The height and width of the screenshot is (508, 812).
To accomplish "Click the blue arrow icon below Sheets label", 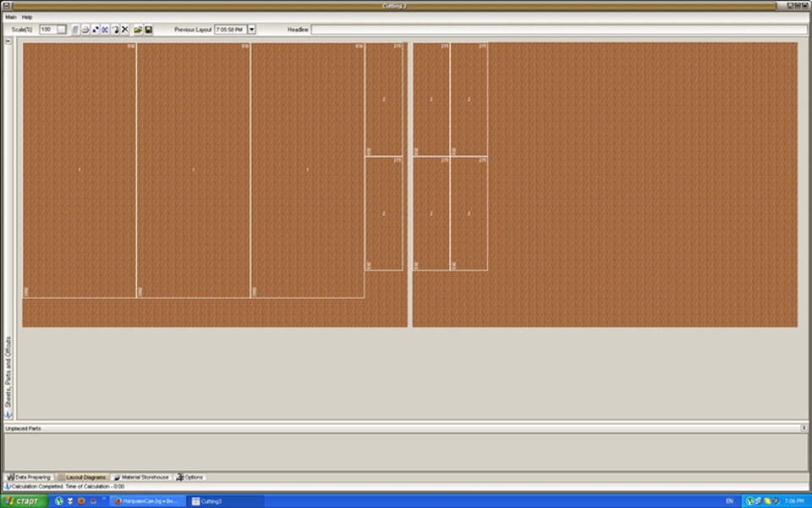I will point(8,414).
